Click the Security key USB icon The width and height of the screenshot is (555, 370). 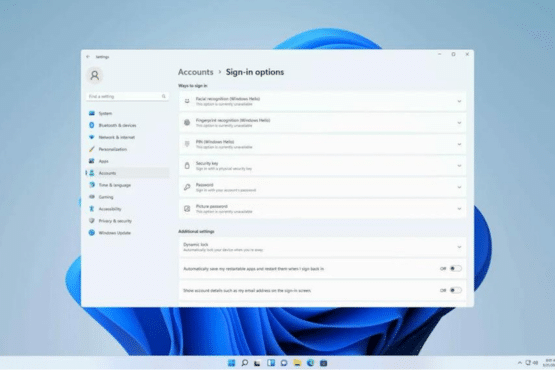tap(187, 166)
